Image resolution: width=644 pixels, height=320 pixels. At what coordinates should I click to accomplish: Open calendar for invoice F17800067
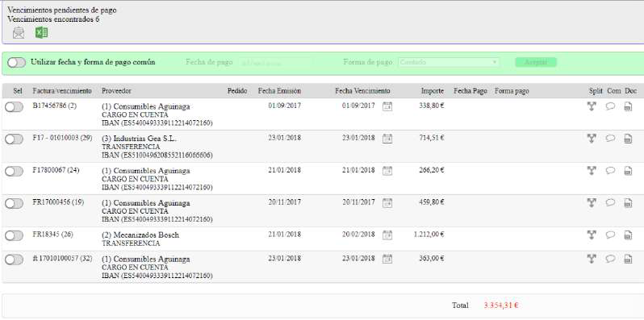pyautogui.click(x=387, y=171)
